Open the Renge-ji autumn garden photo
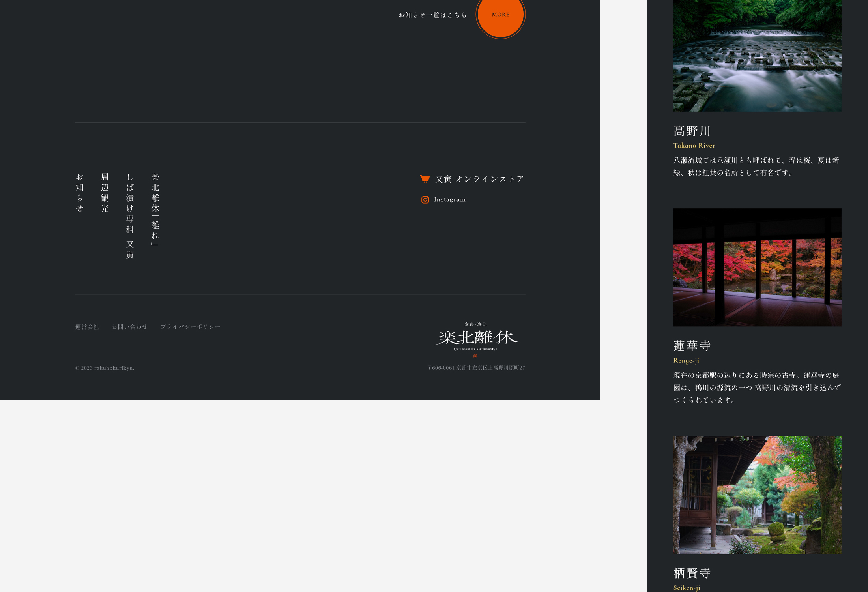The height and width of the screenshot is (592, 868). coord(757,267)
